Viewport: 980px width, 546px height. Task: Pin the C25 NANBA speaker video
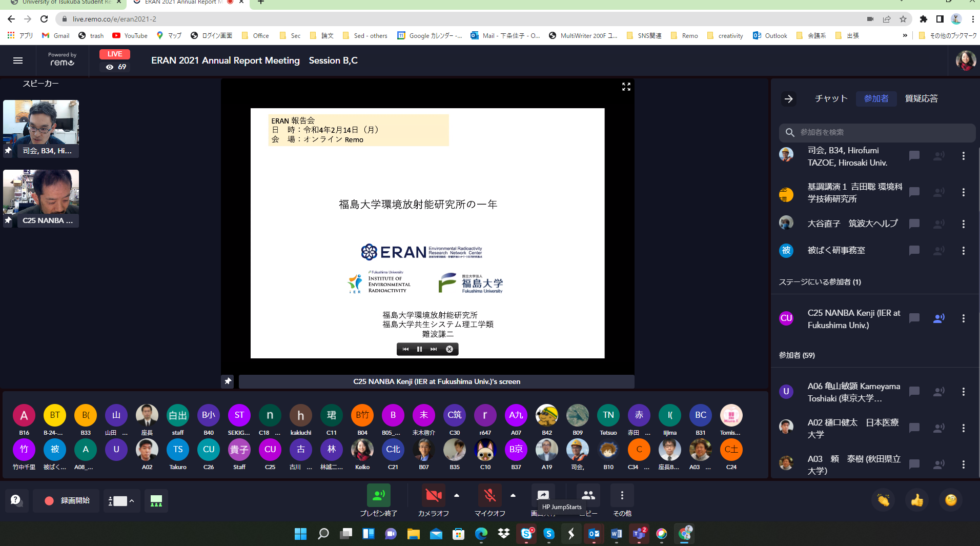8,220
